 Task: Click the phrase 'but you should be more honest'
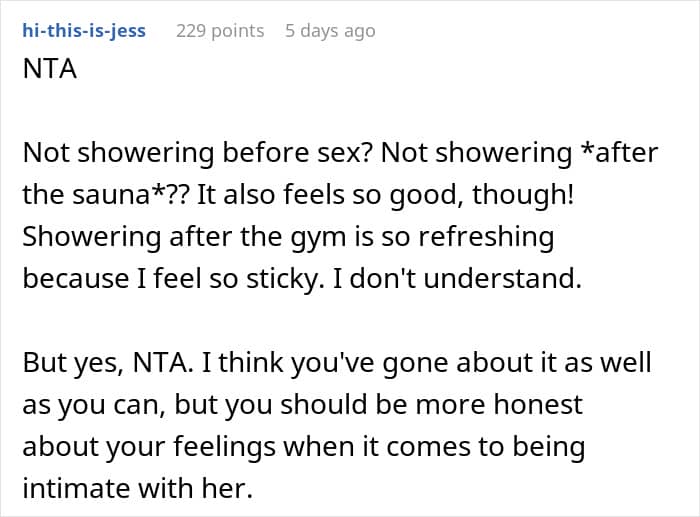point(379,404)
